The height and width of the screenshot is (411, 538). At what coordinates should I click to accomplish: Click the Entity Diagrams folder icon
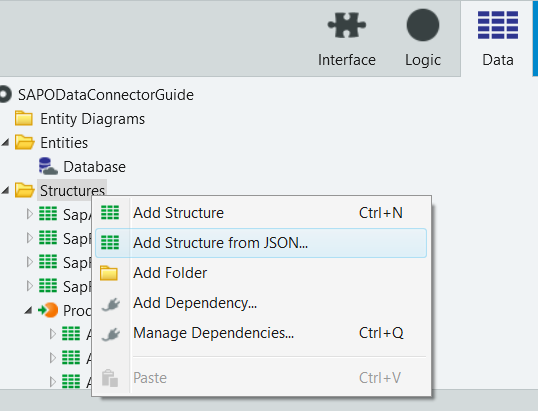[24, 119]
